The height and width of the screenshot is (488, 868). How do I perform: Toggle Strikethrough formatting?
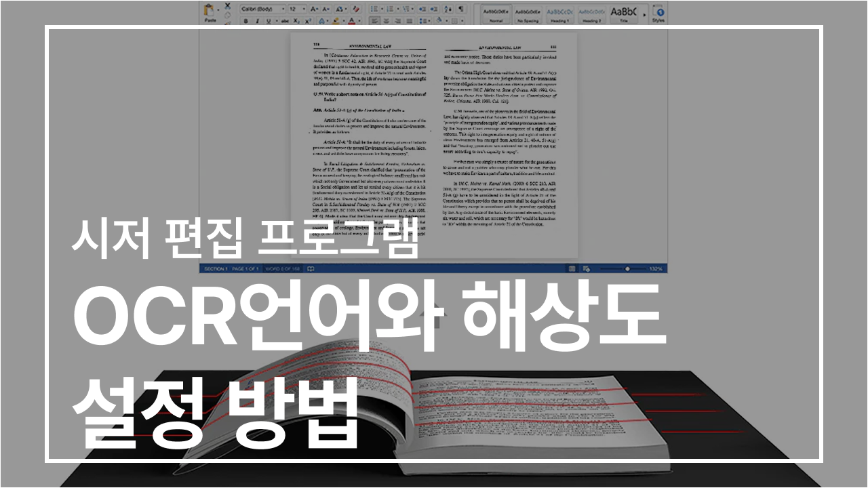point(285,21)
